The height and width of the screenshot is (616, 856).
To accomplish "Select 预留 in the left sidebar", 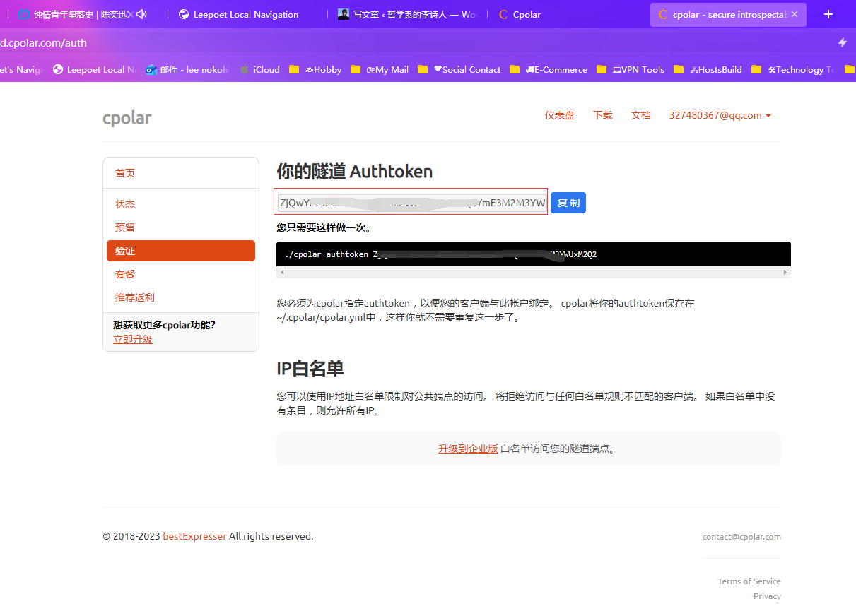I will [125, 227].
